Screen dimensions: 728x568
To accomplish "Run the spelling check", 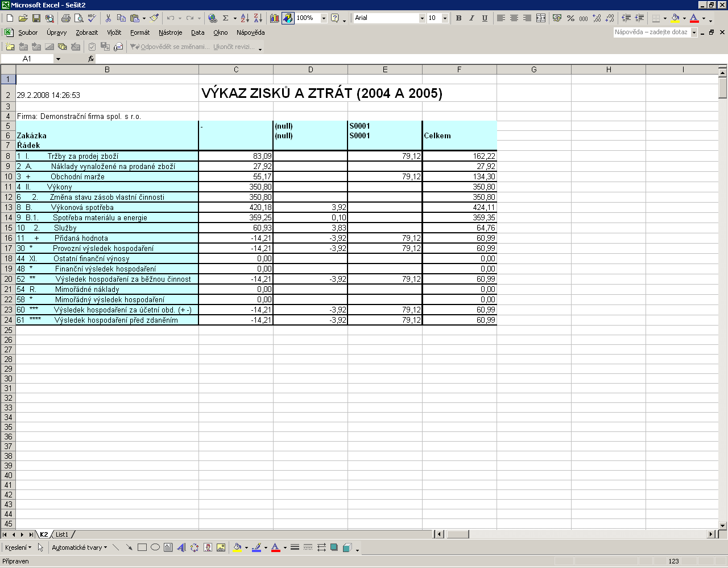I will click(x=92, y=18).
